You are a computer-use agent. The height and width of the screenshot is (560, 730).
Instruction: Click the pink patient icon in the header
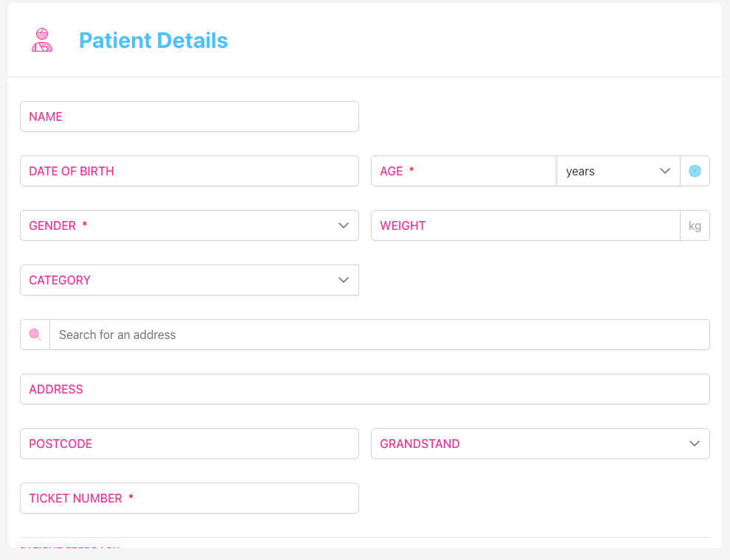click(41, 40)
